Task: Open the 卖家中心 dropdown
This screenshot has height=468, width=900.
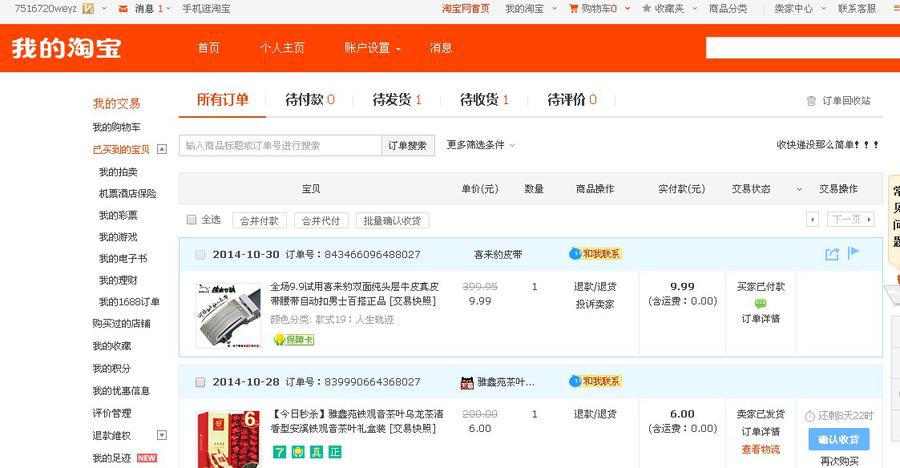Action: [800, 9]
